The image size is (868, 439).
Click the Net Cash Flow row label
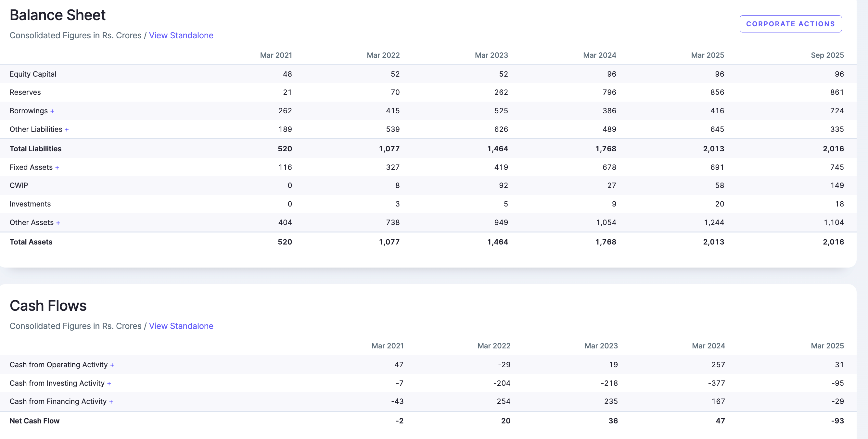point(34,421)
